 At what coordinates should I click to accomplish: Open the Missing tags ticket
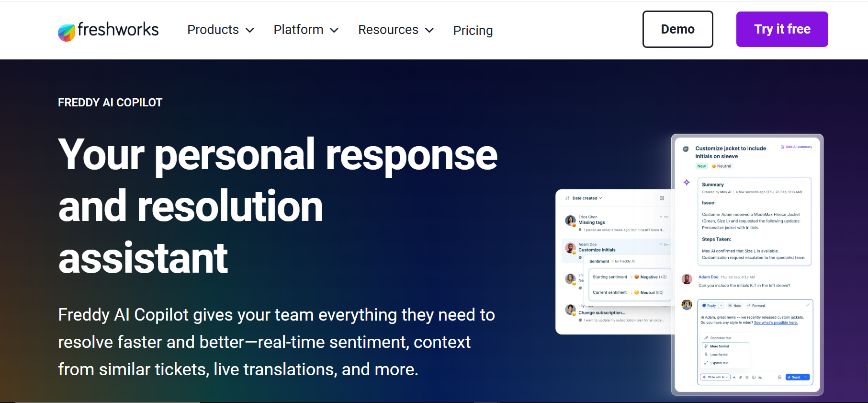[x=591, y=222]
